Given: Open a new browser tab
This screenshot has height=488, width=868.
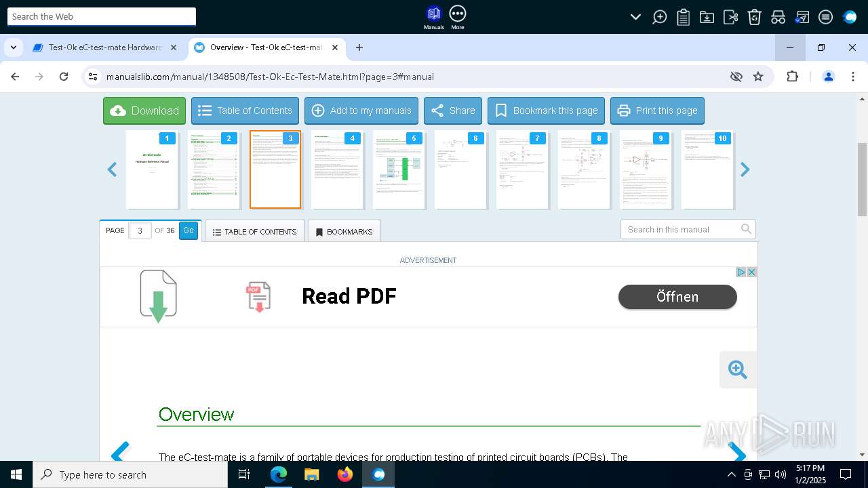Looking at the screenshot, I should 359,47.
